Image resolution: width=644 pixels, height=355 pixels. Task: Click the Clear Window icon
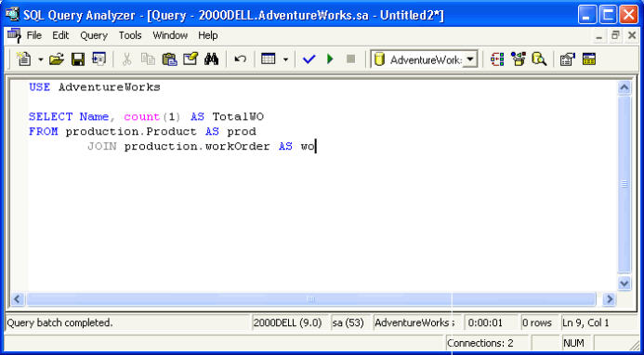[191, 59]
